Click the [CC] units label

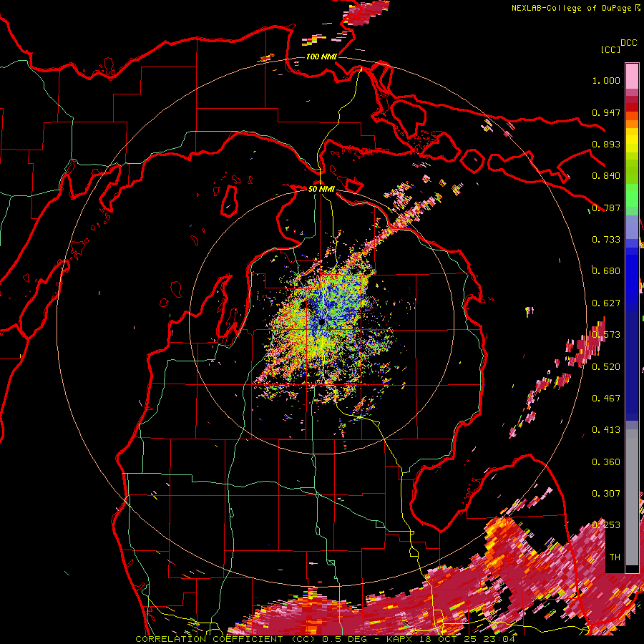pyautogui.click(x=610, y=49)
